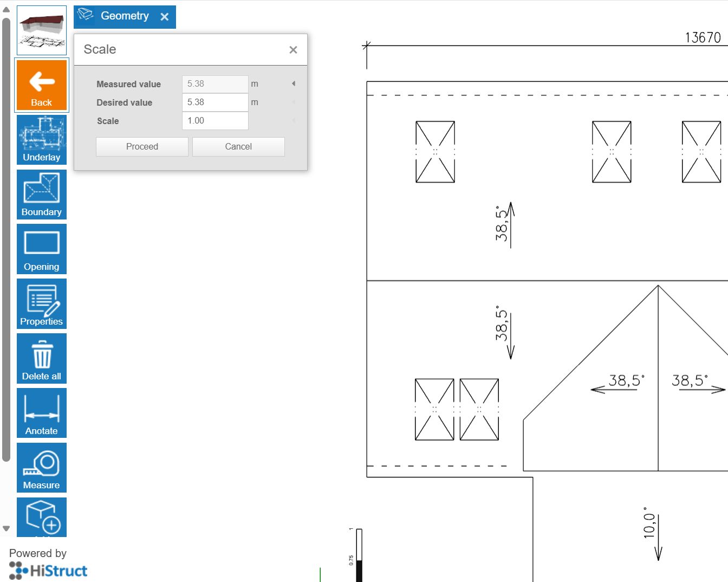
Task: Activate the Anotate dimension tool
Action: pos(42,413)
